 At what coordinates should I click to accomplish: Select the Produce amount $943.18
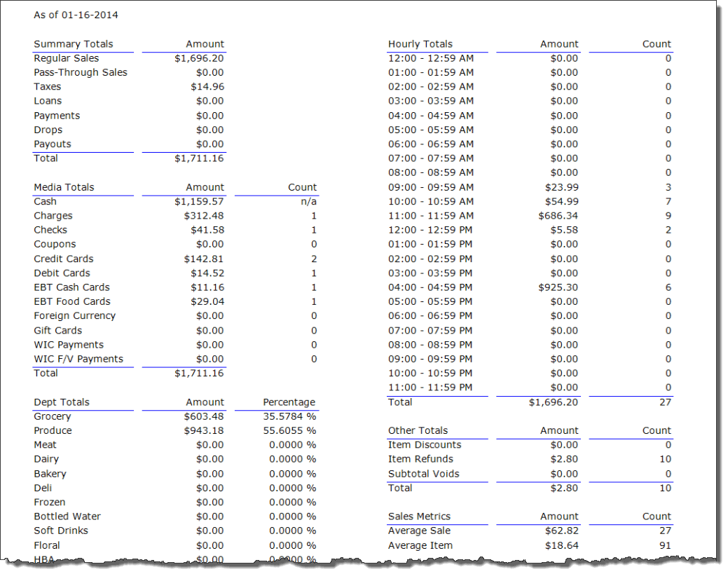click(x=204, y=430)
